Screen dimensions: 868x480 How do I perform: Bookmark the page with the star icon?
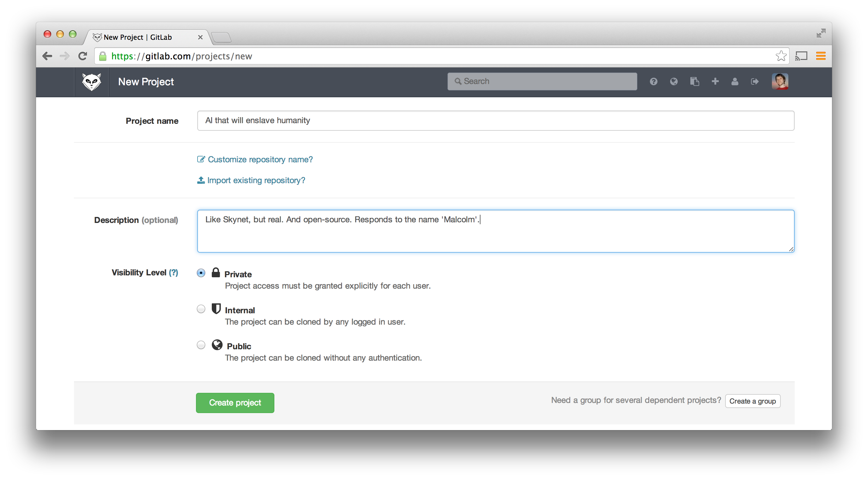click(781, 56)
